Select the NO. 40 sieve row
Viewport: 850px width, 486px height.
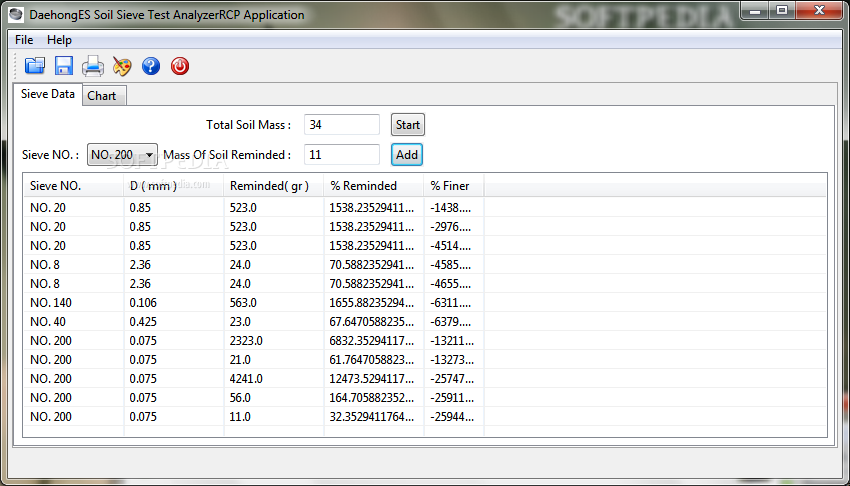point(425,322)
